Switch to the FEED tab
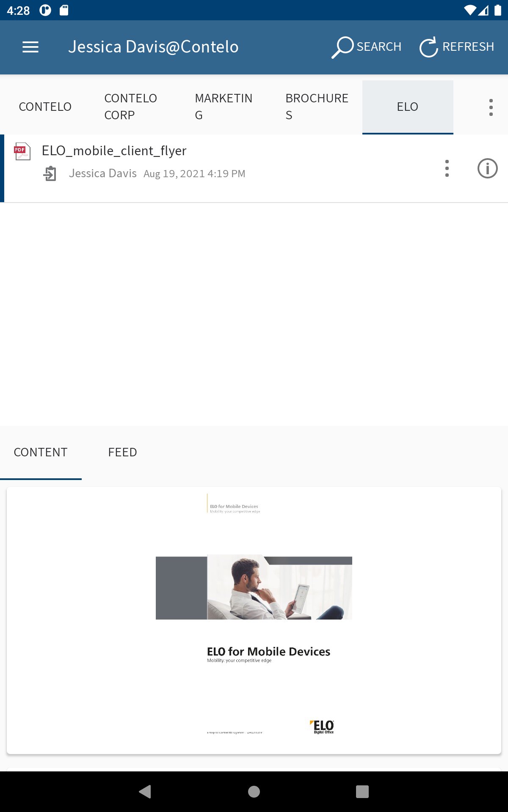The height and width of the screenshot is (812, 508). [123, 453]
